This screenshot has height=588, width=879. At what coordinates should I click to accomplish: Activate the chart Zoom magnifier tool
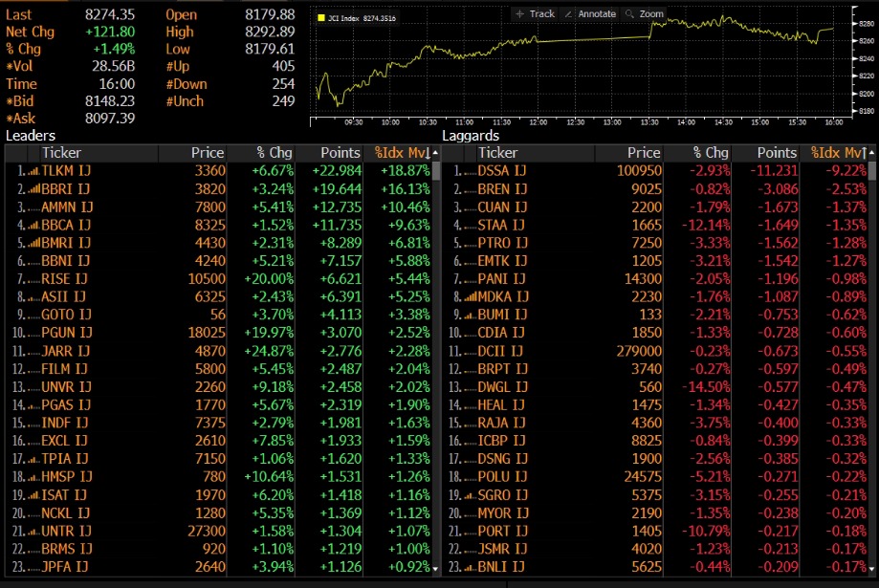tap(644, 14)
